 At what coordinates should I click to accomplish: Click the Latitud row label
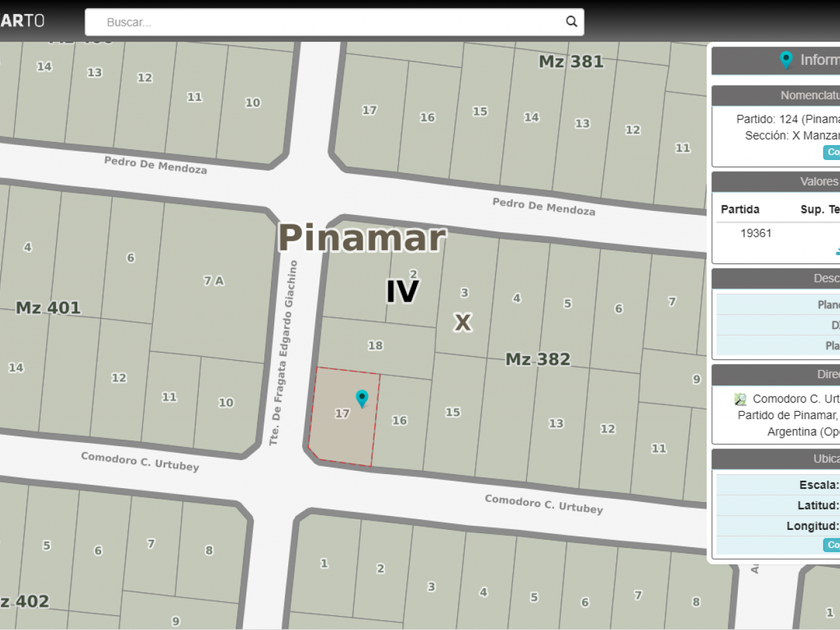click(818, 505)
